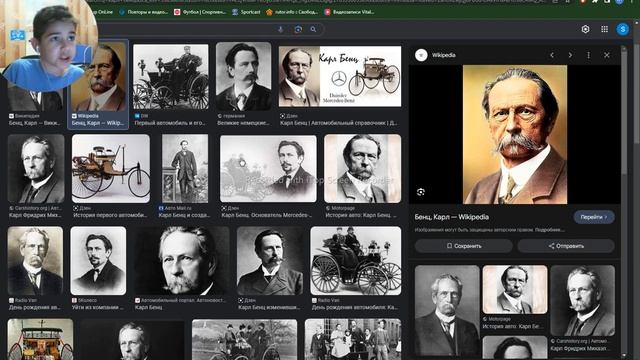Open Radio Van День рождения portrait thumbnail
Image resolution: width=640 pixels, height=360 pixels.
point(35,261)
